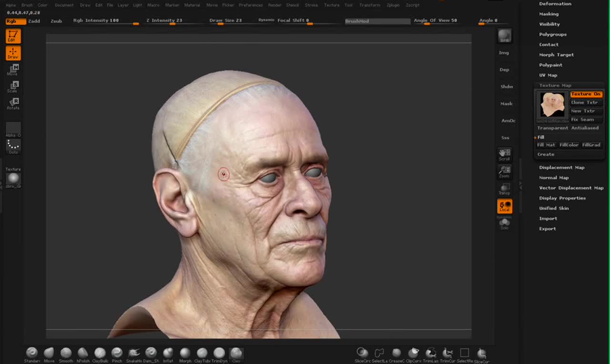Activate the Scale tool

tap(13, 87)
